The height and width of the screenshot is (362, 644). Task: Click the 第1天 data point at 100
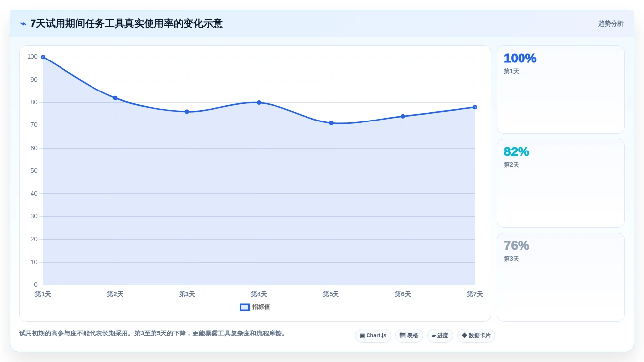point(43,57)
